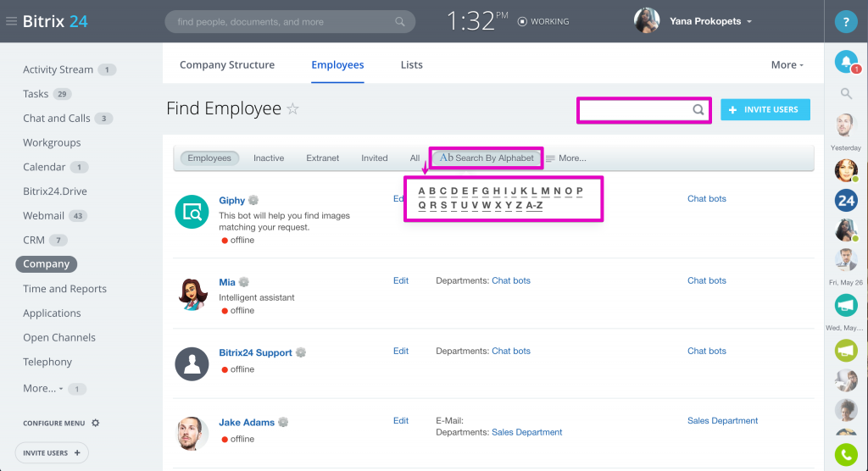This screenshot has width=868, height=471.
Task: Expand the More... filter options
Action: click(x=565, y=158)
